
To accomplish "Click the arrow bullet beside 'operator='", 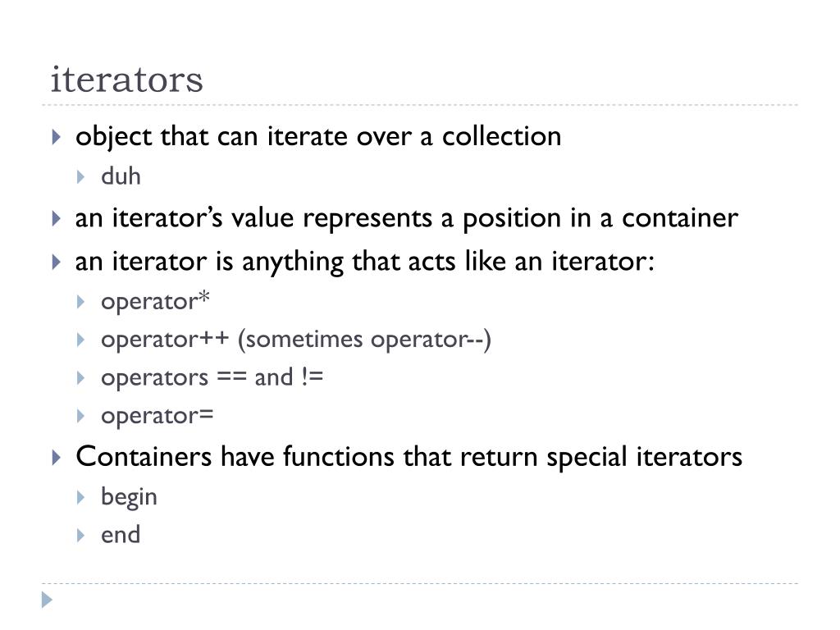I will coord(81,416).
